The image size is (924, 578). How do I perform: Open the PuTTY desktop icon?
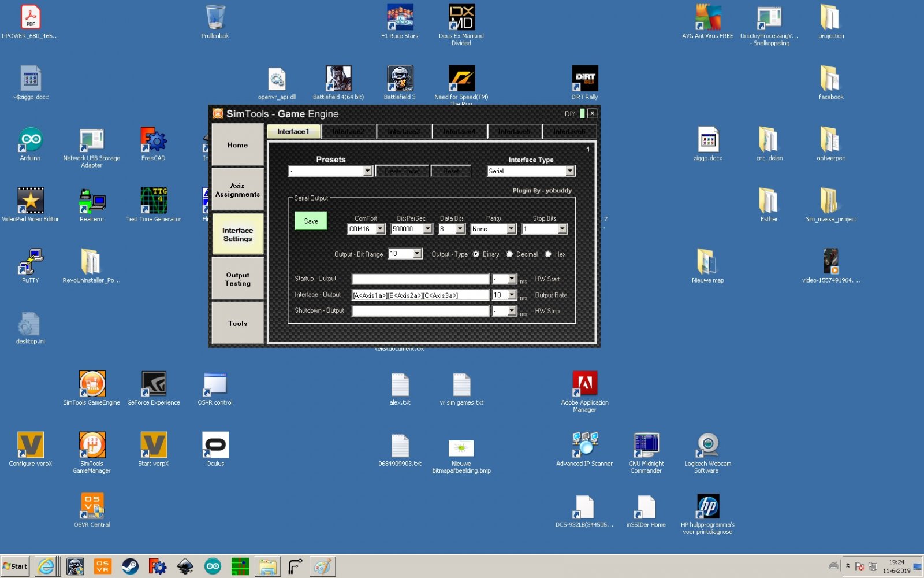pyautogui.click(x=31, y=266)
